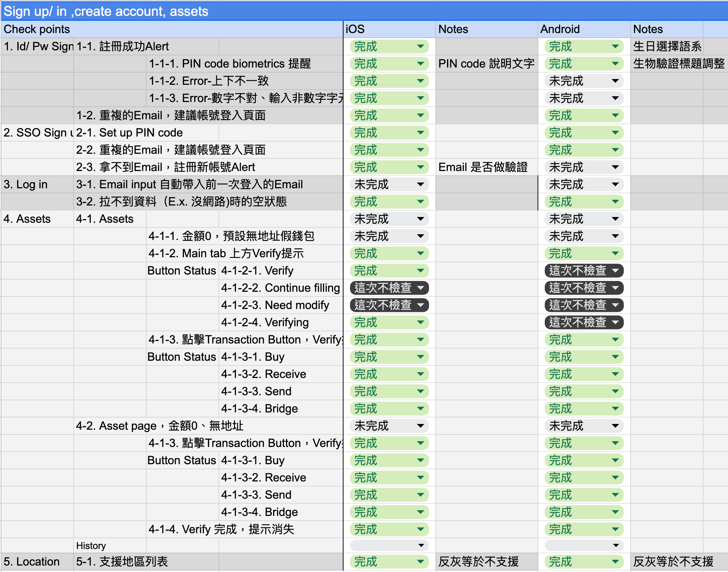Open iOS dropdown for 1-1 註冊成功Alert row

pos(389,47)
